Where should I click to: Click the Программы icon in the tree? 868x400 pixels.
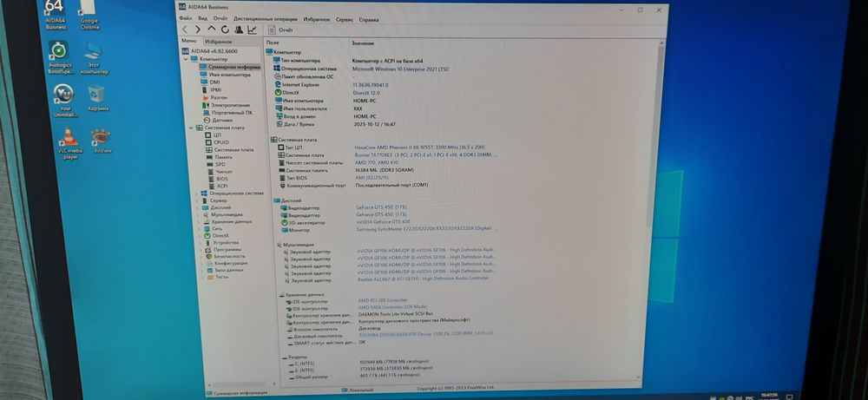point(208,250)
